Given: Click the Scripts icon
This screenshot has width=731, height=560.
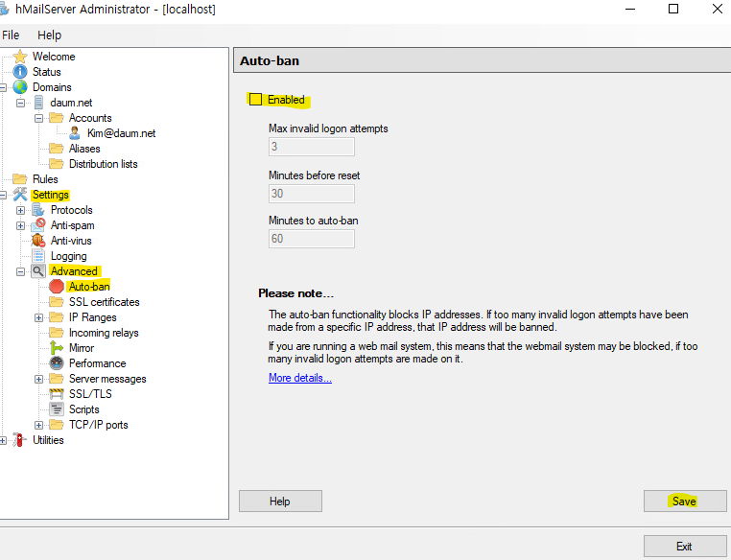Looking at the screenshot, I should tap(57, 409).
